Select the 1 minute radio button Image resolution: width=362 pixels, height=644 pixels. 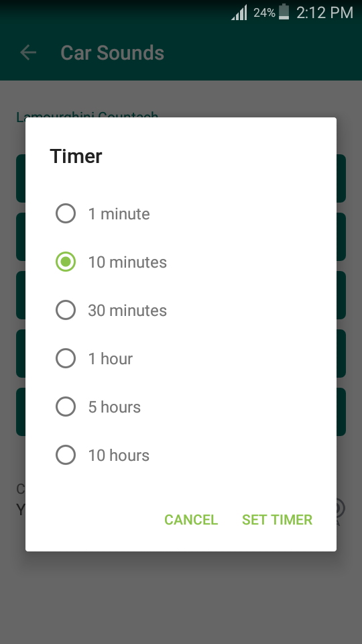[x=66, y=213]
